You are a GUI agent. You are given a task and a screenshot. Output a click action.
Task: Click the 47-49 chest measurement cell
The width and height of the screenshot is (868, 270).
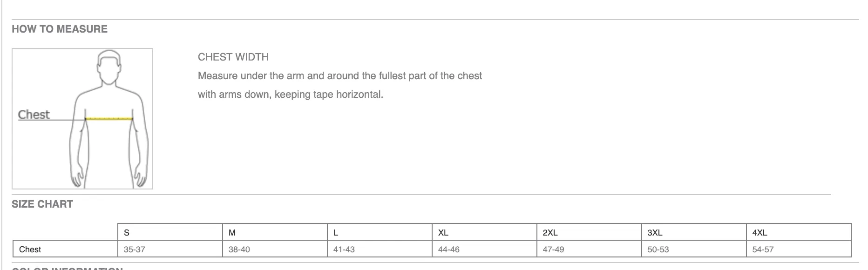click(589, 249)
